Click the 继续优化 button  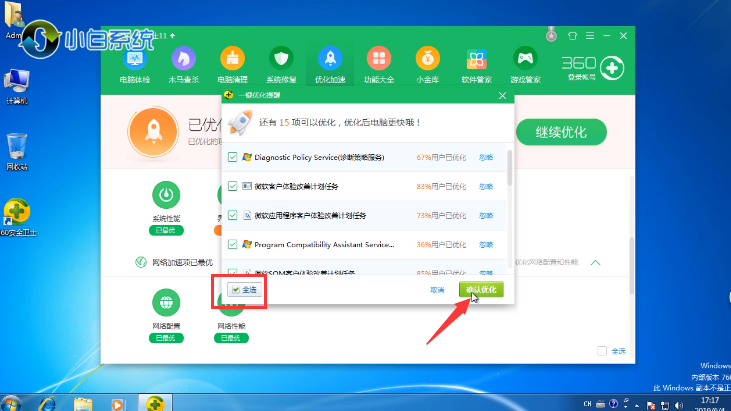coord(561,132)
